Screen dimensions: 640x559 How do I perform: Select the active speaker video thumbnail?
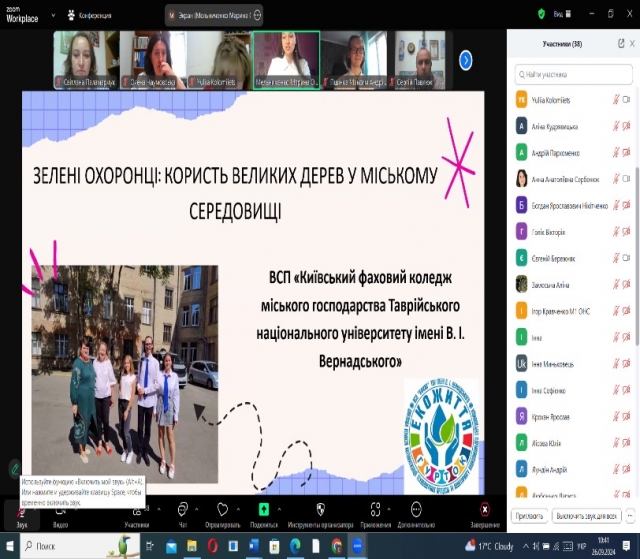point(286,59)
